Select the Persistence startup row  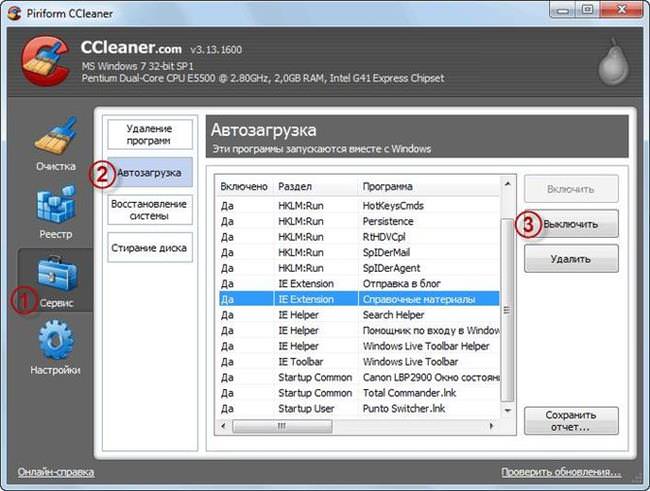[x=359, y=221]
